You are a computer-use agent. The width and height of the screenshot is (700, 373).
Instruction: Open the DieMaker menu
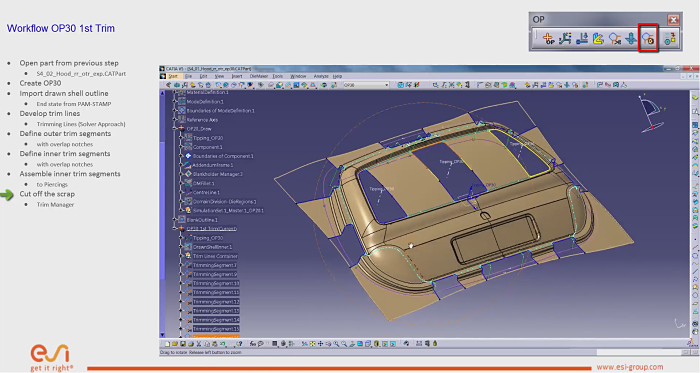point(258,76)
